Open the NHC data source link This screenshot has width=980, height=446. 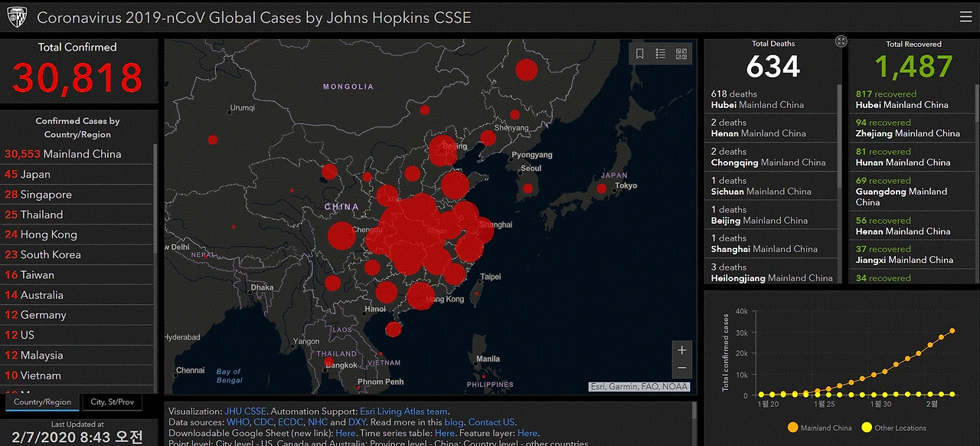pos(317,422)
